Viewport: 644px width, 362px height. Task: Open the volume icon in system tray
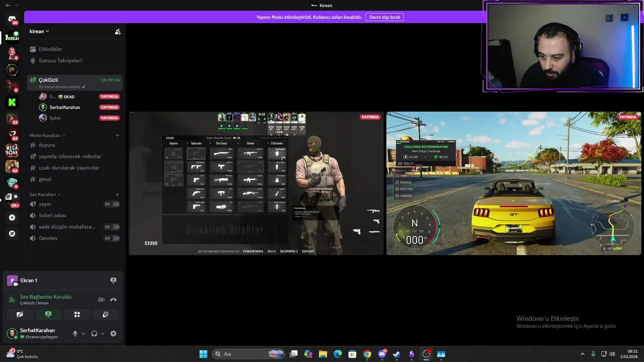pos(612,354)
